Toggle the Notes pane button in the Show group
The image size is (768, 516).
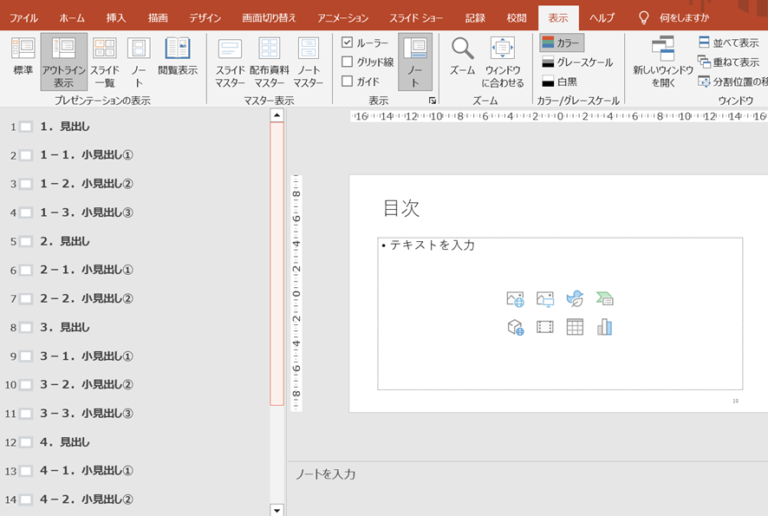tap(415, 62)
